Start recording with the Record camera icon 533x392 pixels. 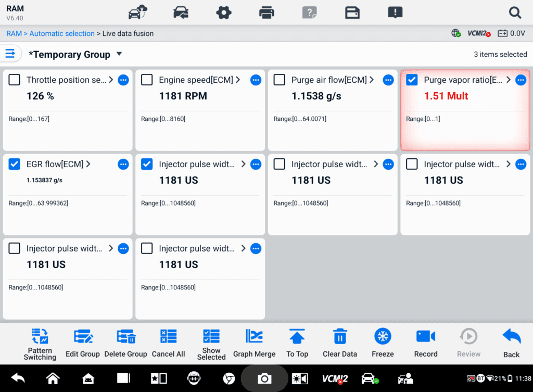[x=425, y=337]
